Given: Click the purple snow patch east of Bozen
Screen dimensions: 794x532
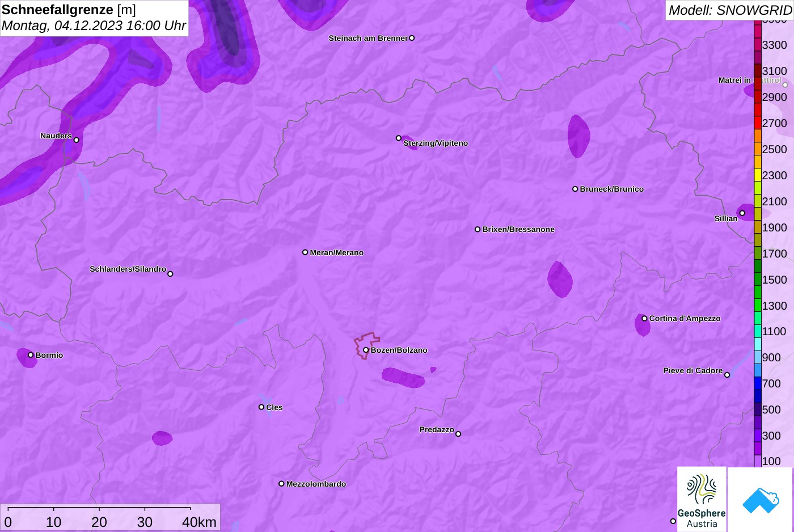Looking at the screenshot, I should 403,377.
